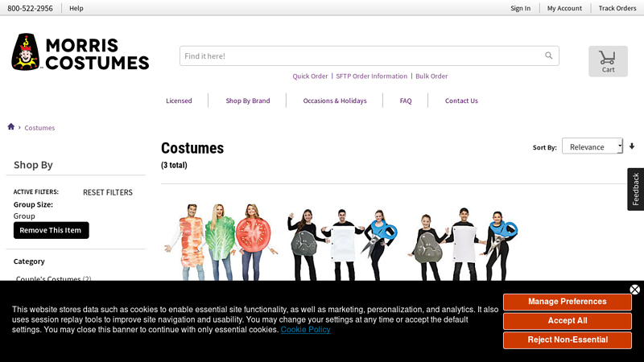Screen dimensions: 644x362
Task: Click Reset Filters link
Action: pos(108,192)
